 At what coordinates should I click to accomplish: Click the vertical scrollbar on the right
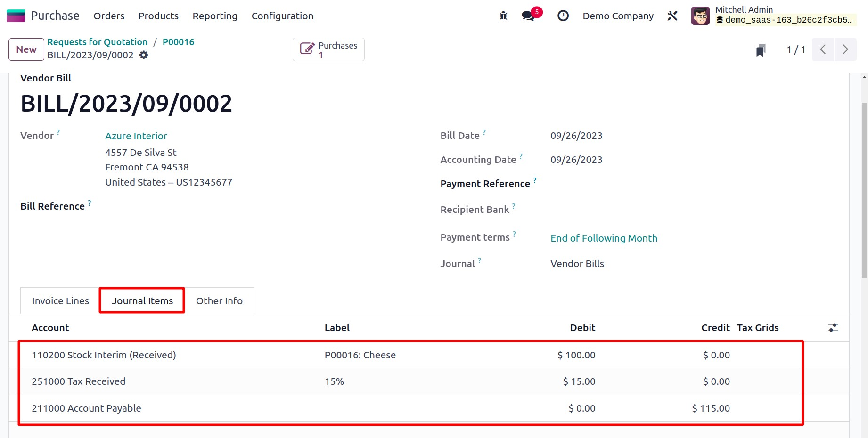click(x=864, y=188)
